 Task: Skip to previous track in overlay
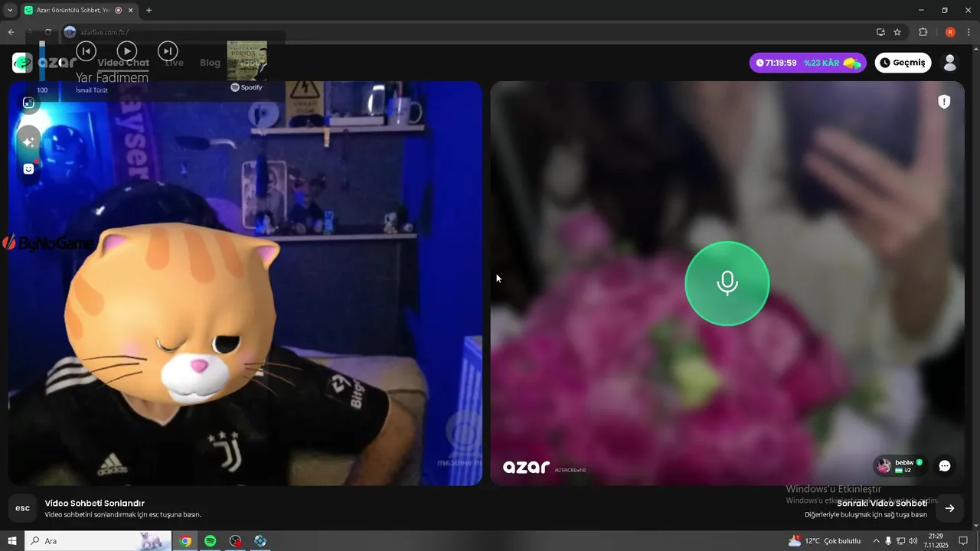coord(86,51)
